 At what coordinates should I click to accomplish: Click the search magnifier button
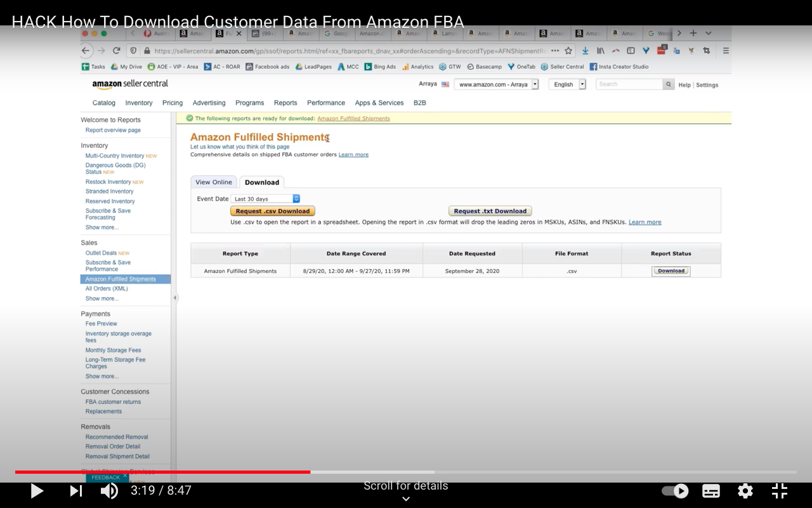(669, 84)
